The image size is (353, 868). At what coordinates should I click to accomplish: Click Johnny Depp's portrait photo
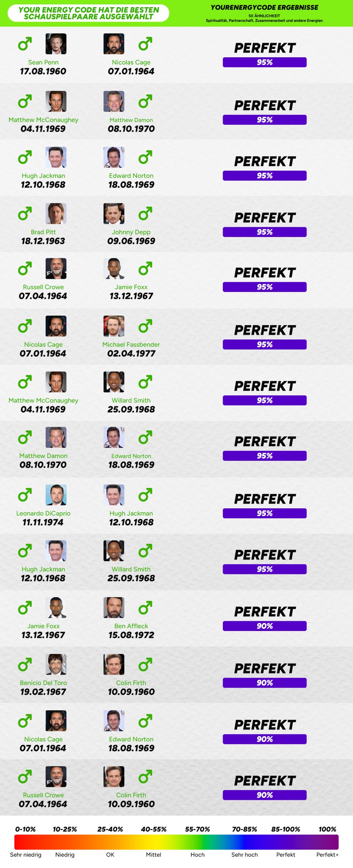(114, 214)
